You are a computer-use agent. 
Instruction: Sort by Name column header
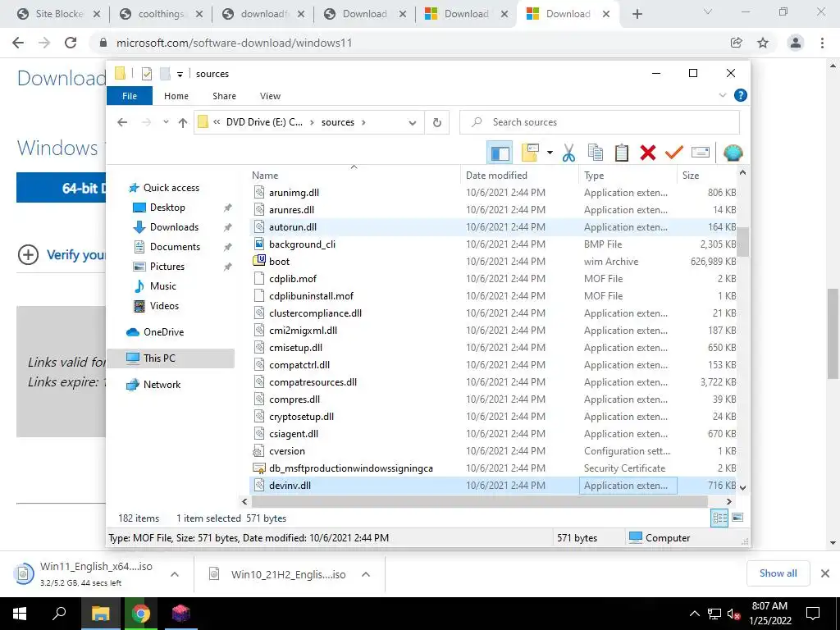tap(355, 176)
